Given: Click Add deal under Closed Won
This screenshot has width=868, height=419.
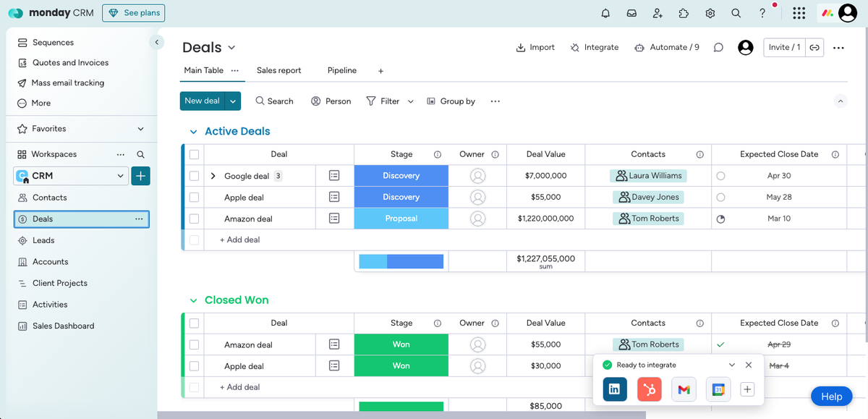Looking at the screenshot, I should coord(239,387).
